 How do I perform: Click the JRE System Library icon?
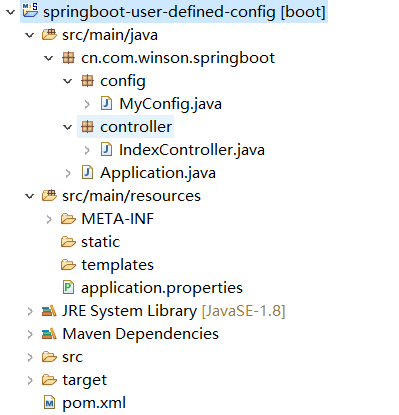tap(49, 311)
